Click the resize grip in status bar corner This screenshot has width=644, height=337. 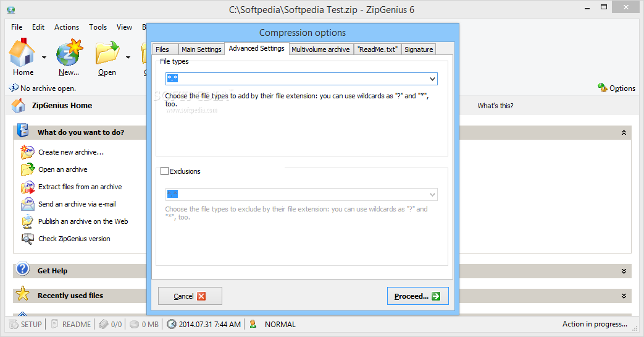click(635, 328)
